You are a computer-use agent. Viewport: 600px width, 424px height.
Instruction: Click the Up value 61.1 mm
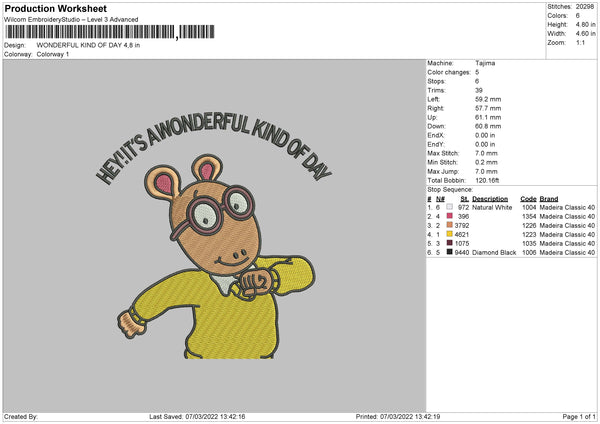488,117
